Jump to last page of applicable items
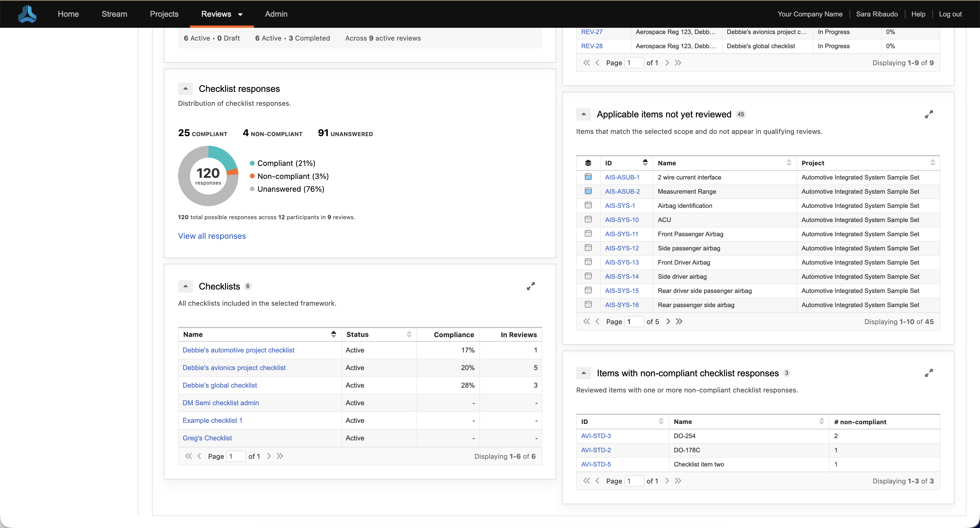The width and height of the screenshot is (980, 528). point(679,322)
